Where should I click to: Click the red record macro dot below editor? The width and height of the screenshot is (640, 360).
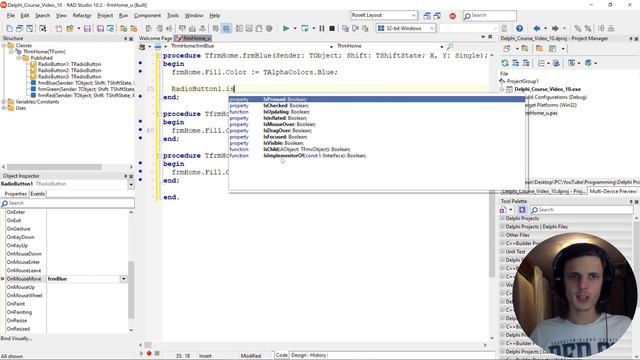tap(149, 353)
